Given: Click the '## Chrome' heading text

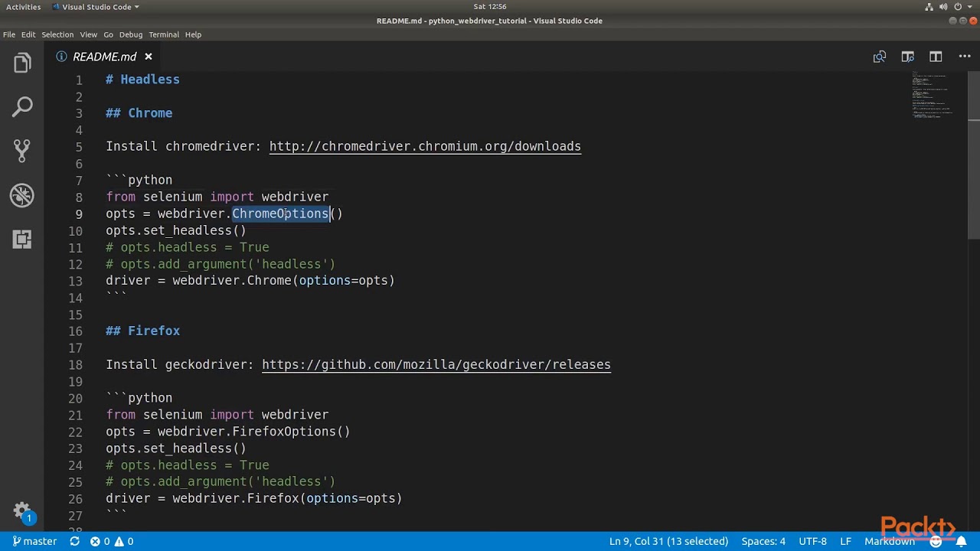Looking at the screenshot, I should [139, 113].
